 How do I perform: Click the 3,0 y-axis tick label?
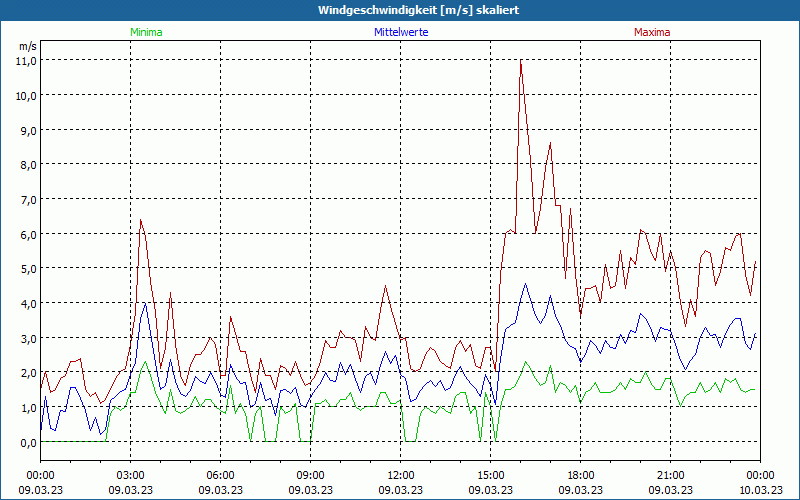point(26,338)
